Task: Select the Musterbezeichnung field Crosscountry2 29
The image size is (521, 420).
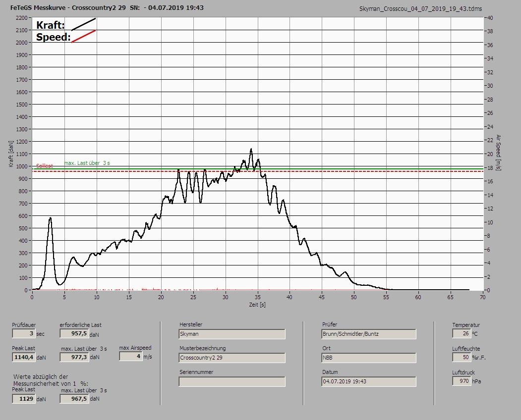Action: click(x=232, y=358)
